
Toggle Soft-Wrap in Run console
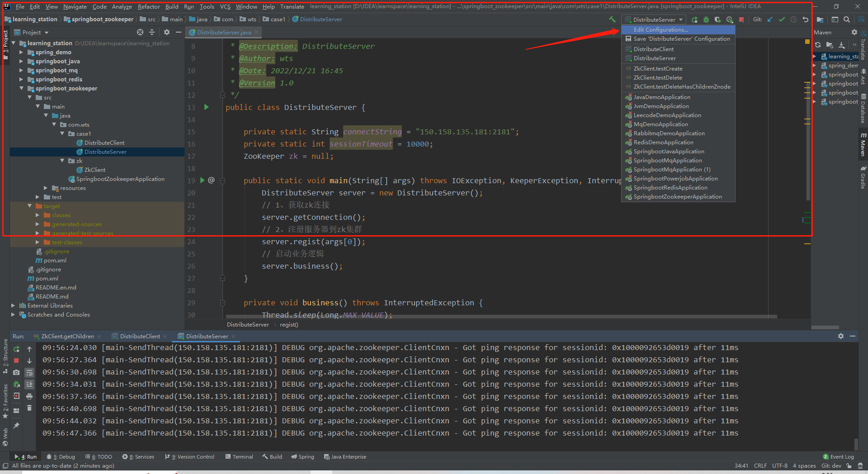point(29,373)
